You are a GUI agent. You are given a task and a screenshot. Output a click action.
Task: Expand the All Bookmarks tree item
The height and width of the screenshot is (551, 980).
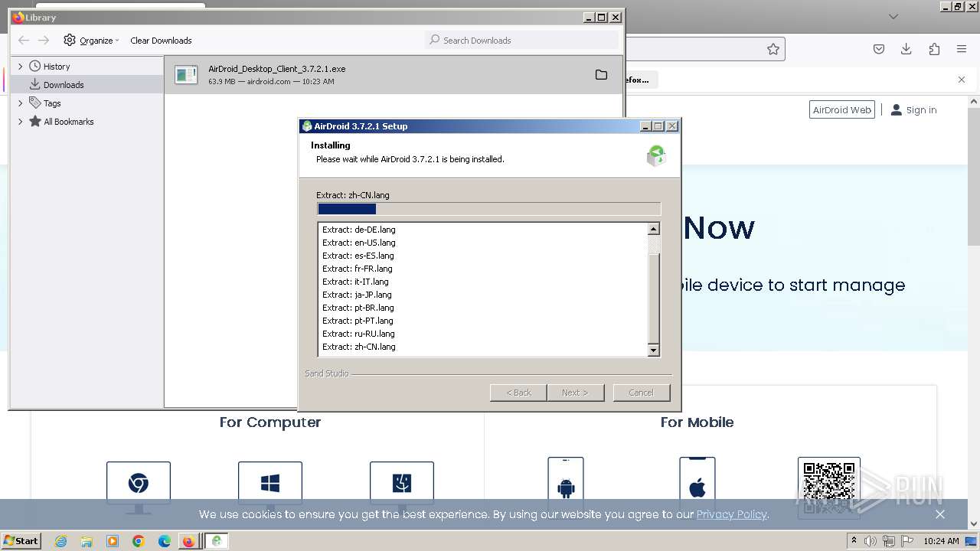21,122
